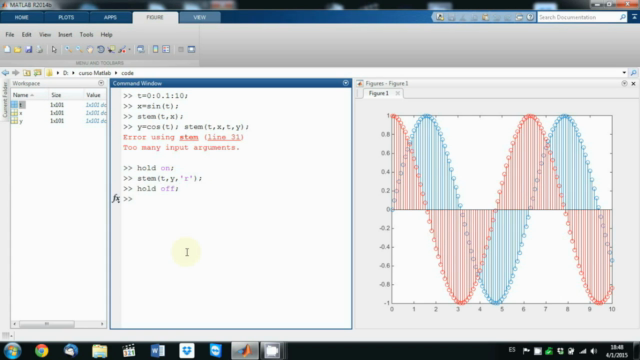Open the File menu of the figure
This screenshot has height=360, width=640.
tap(10, 35)
